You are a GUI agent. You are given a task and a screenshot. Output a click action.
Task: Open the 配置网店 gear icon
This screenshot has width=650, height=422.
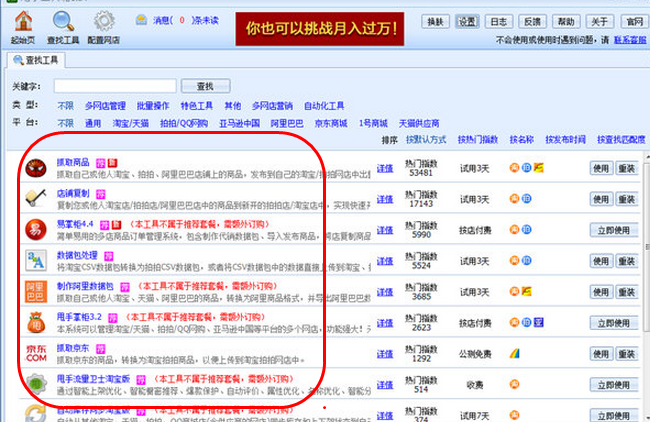pyautogui.click(x=104, y=22)
